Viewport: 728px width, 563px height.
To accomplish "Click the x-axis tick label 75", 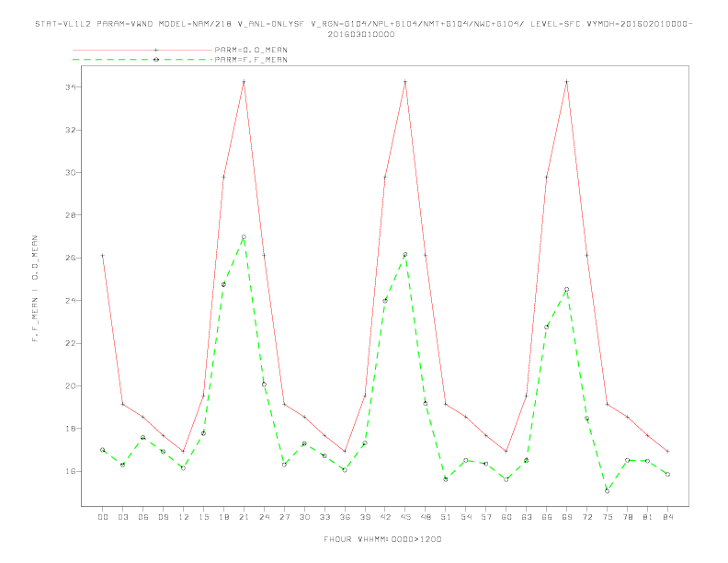I will [x=607, y=517].
